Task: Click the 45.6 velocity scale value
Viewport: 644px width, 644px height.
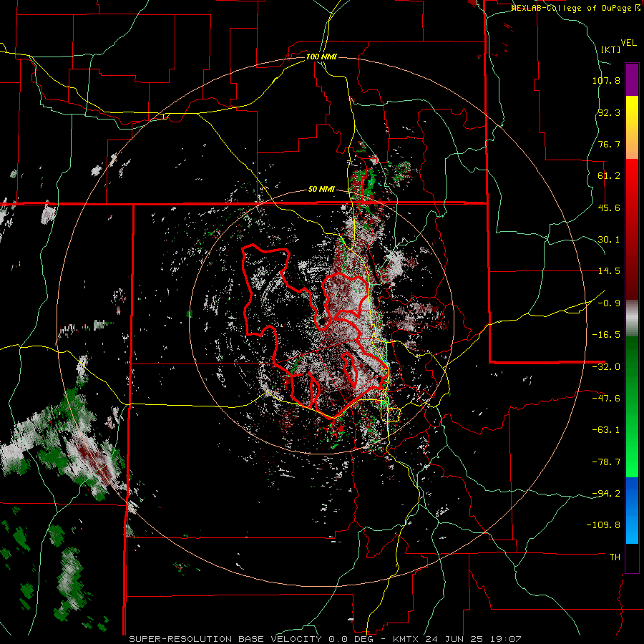Action: click(609, 208)
